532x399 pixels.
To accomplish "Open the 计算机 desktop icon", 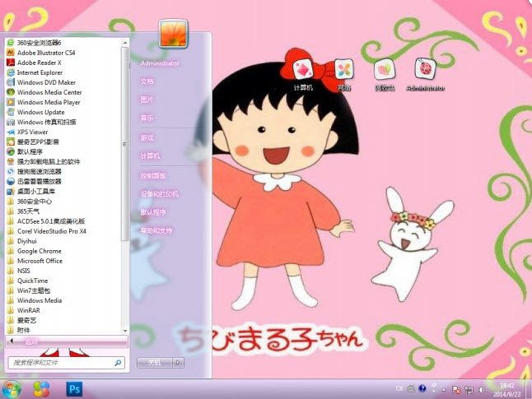I will click(x=303, y=75).
